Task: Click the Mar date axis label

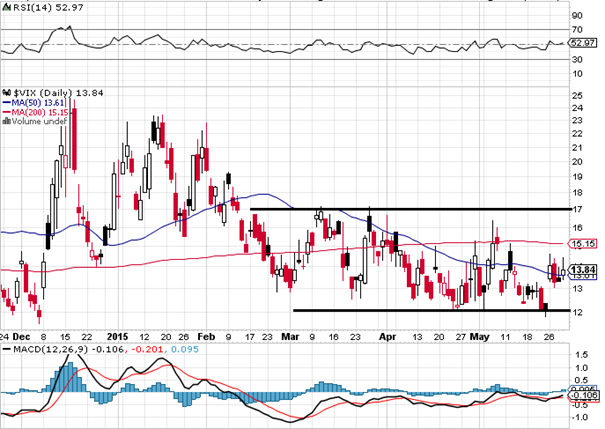Action: click(x=290, y=337)
